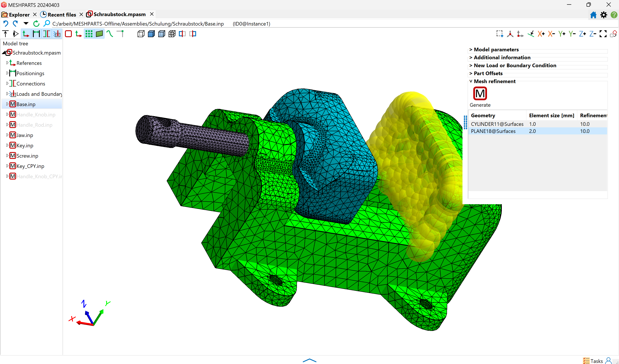Click the fit-to-screen view icon
Screen dimensions: 619x364
pyautogui.click(x=603, y=34)
